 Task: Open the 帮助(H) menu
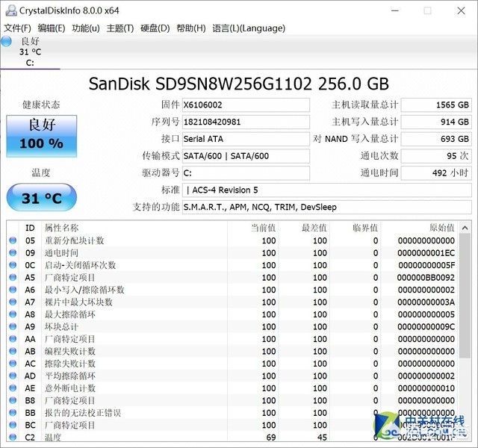[x=191, y=28]
